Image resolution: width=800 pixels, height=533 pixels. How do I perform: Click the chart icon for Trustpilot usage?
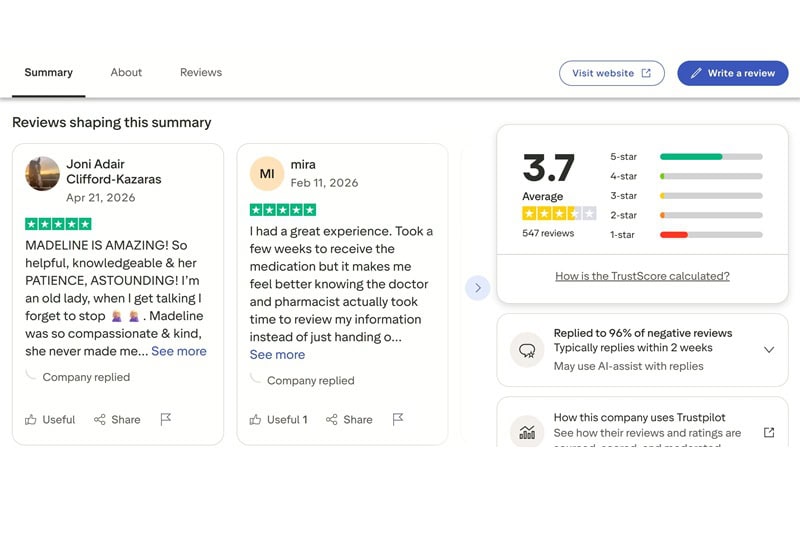click(527, 433)
